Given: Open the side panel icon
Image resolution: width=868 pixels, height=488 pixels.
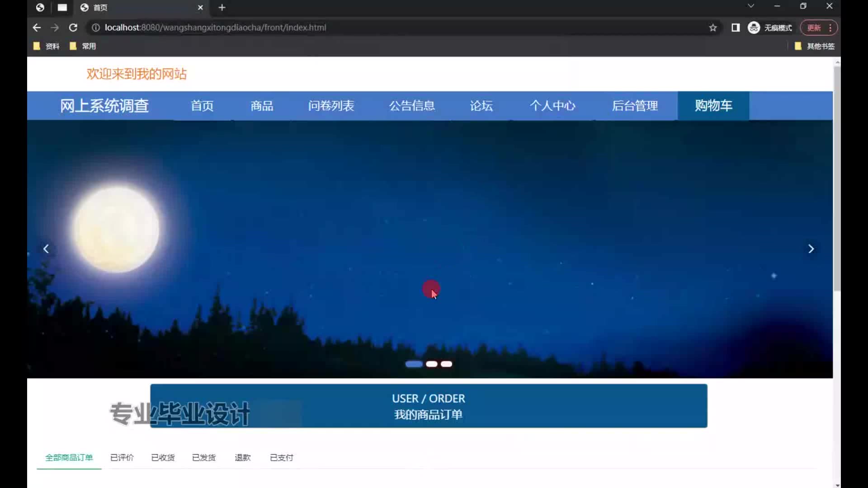Looking at the screenshot, I should tap(736, 28).
